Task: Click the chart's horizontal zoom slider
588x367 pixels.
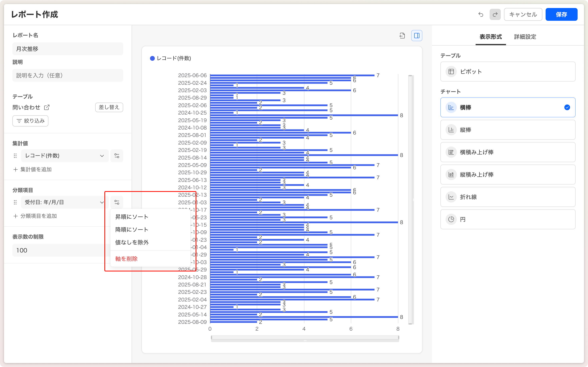Action: coord(305,338)
